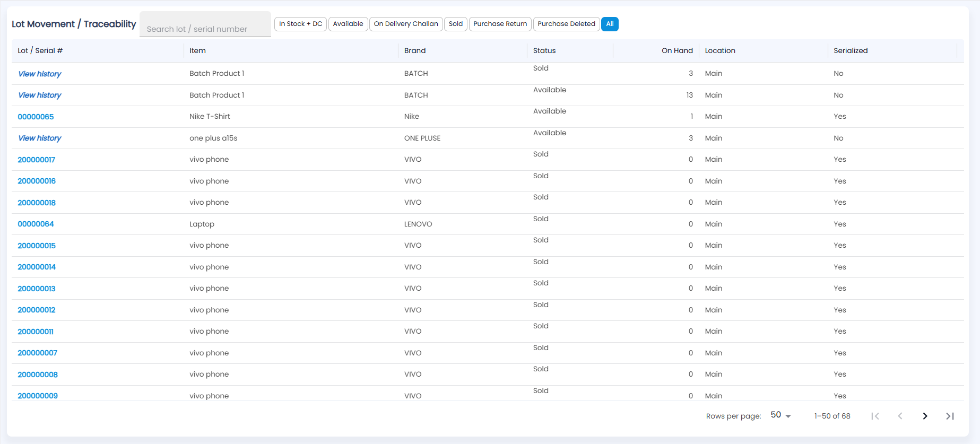Open serial 00000064 Laptop
This screenshot has width=980, height=444.
pos(36,224)
